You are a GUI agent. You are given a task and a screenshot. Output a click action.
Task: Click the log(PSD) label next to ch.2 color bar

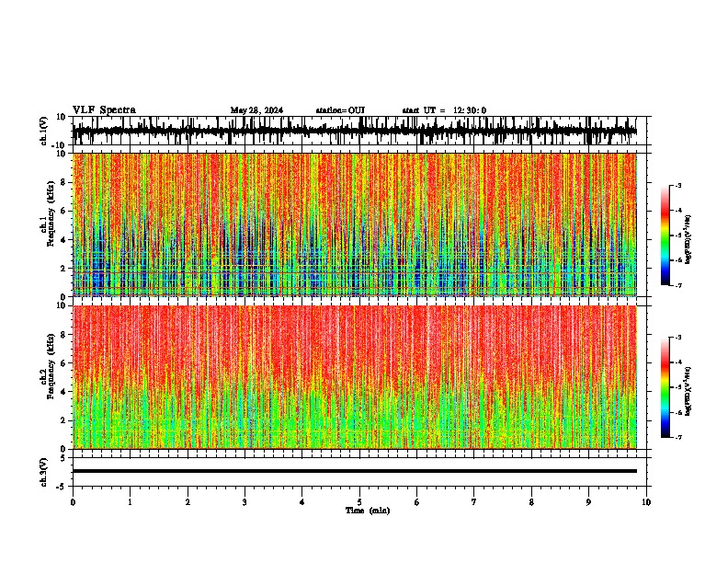point(688,392)
